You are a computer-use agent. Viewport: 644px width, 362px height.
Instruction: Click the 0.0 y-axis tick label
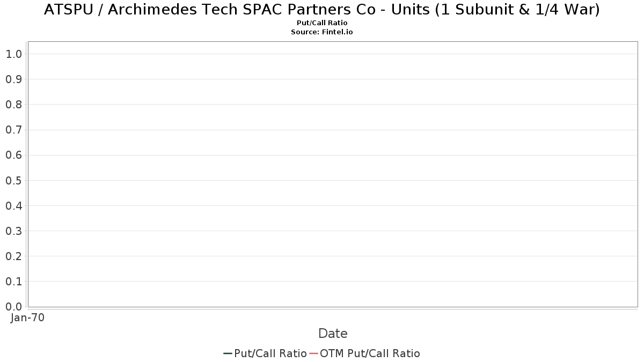point(13,307)
